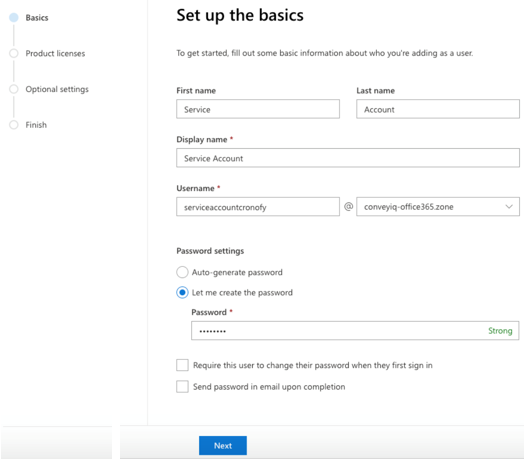Click the Optional settings step circle
529x459 pixels.
pos(14,89)
